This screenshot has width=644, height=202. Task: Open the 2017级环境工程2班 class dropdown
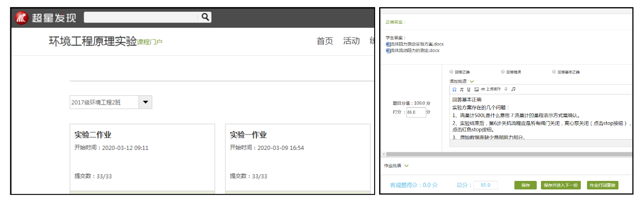pyautogui.click(x=145, y=102)
